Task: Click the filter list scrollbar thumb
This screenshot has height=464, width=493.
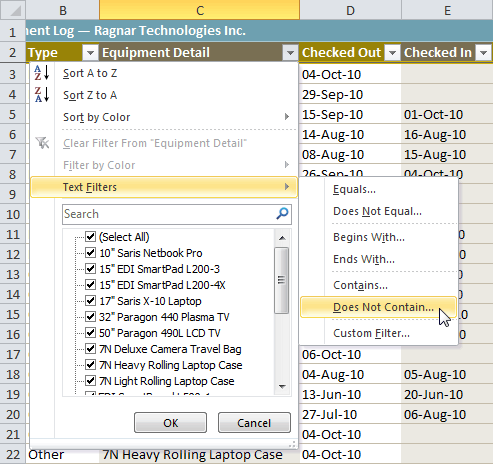Action: [x=282, y=280]
